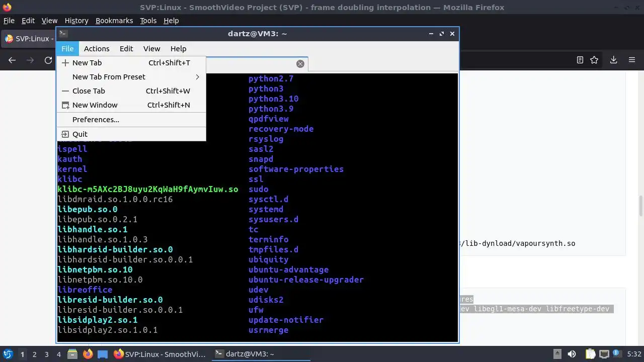Switch to workspace 3

(46, 354)
